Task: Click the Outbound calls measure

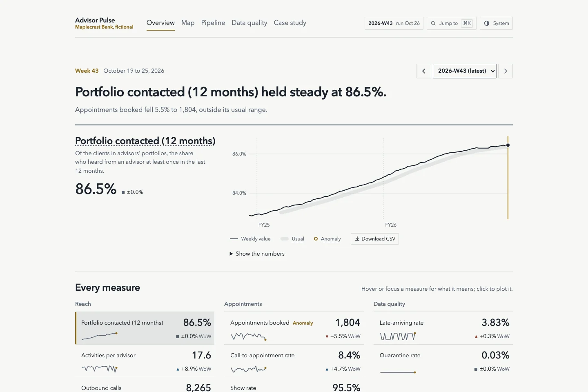Action: click(145, 385)
